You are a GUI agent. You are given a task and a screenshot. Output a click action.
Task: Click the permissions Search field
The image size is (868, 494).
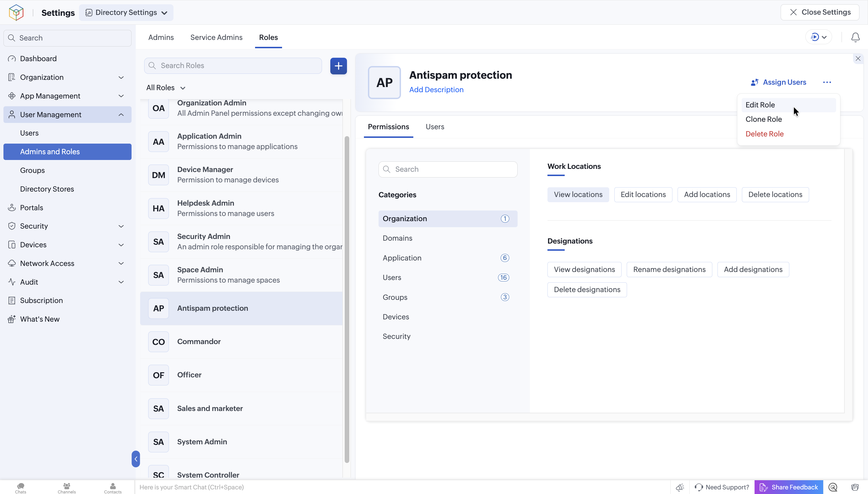tap(448, 169)
